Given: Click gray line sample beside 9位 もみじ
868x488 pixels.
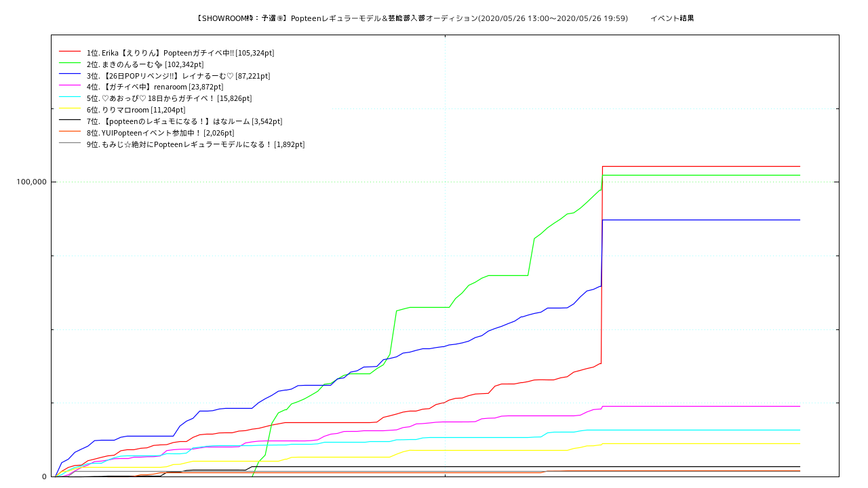Looking at the screenshot, I should [x=70, y=143].
